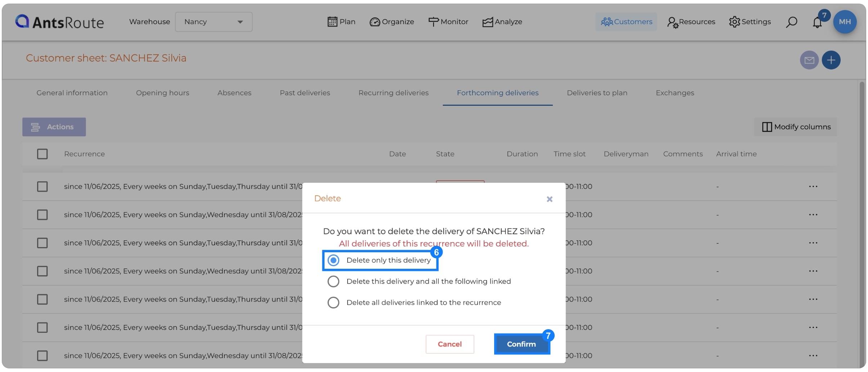The image size is (868, 372).
Task: Click the Date column header
Action: pyautogui.click(x=397, y=154)
